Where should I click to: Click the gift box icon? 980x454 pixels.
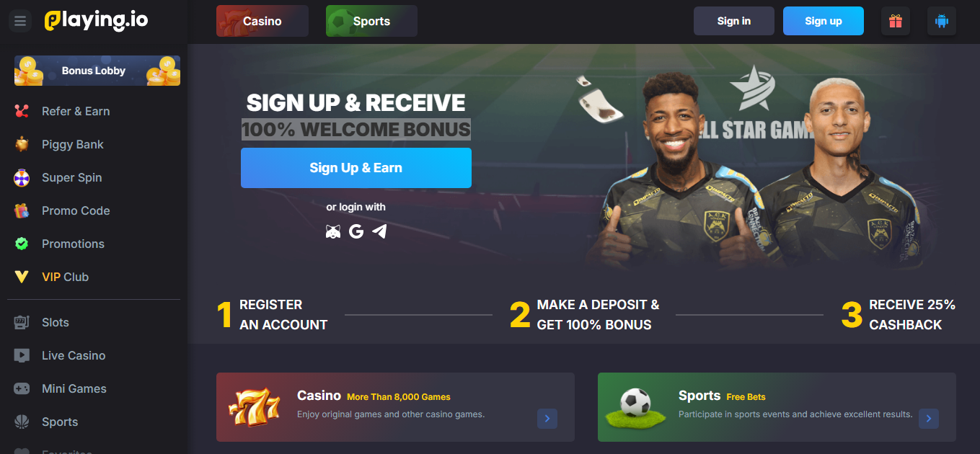[896, 21]
